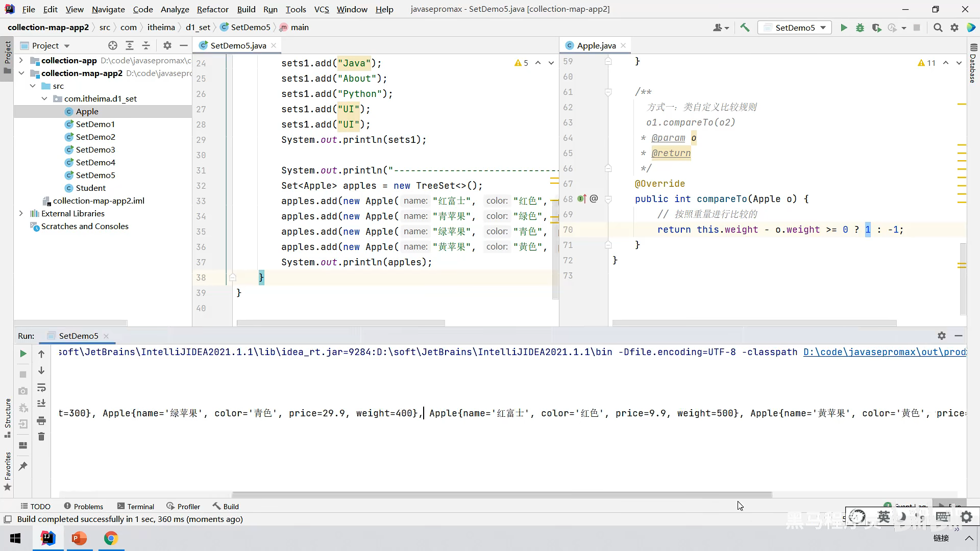This screenshot has width=980, height=551.
Task: Toggle scroll to end of console
Action: (41, 404)
